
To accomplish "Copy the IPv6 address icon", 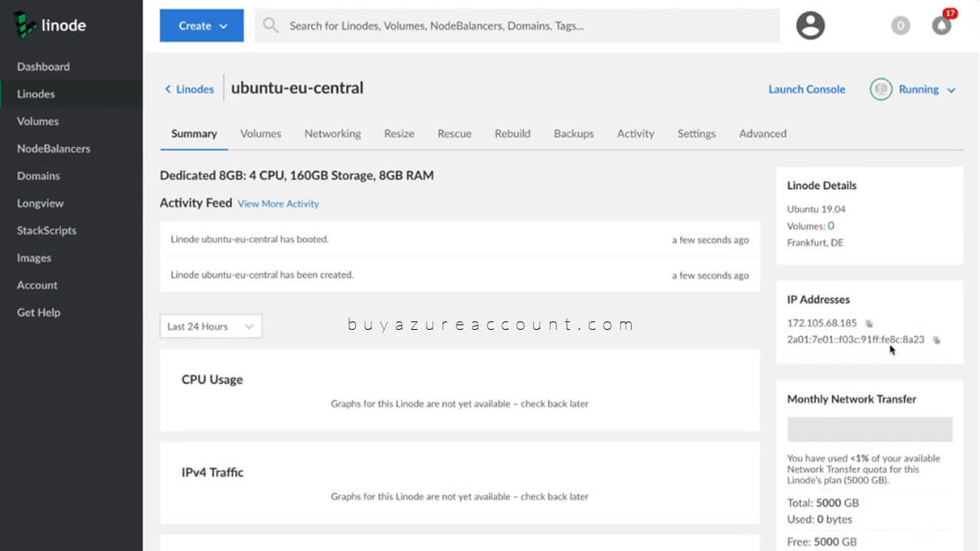I will [x=936, y=340].
